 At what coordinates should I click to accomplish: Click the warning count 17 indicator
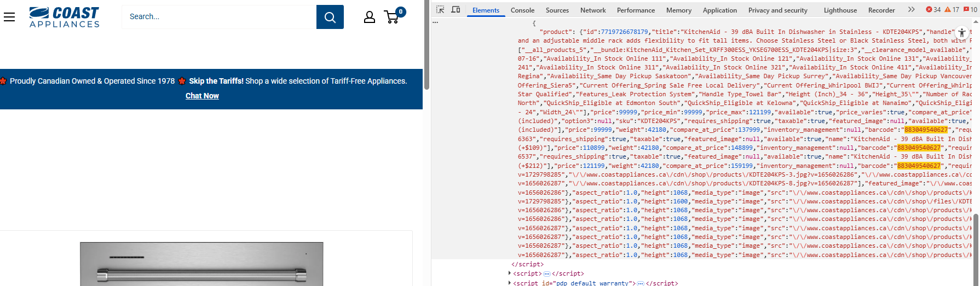tap(952, 10)
